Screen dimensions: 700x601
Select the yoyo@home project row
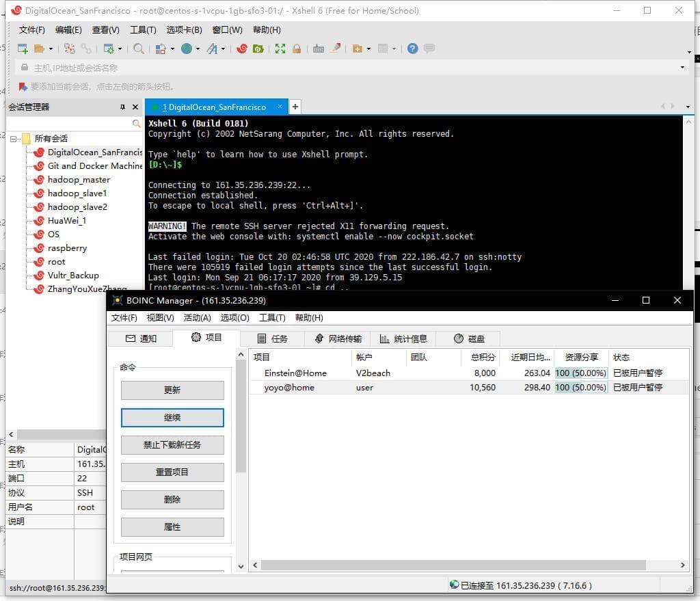(x=468, y=387)
